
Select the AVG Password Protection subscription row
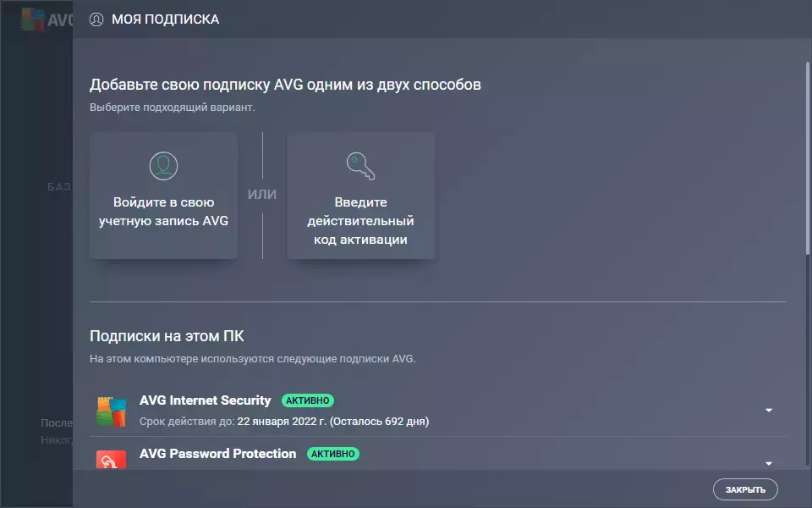tap(438, 454)
